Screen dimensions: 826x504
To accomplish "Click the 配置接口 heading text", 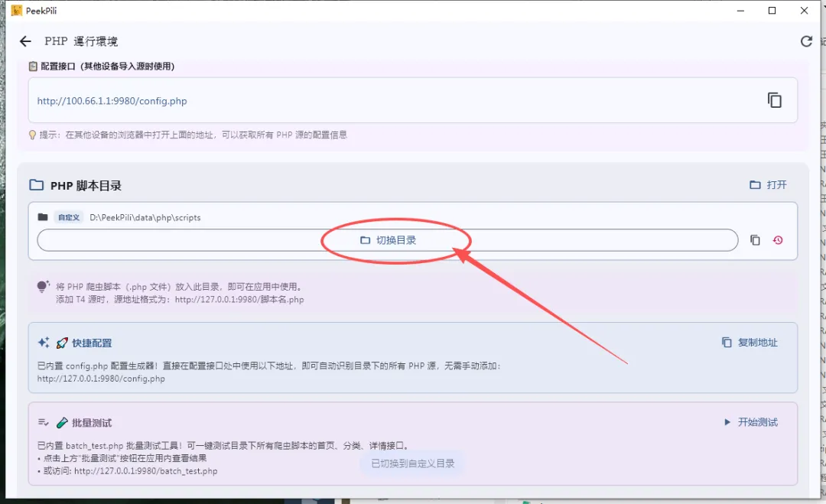I will coord(108,67).
